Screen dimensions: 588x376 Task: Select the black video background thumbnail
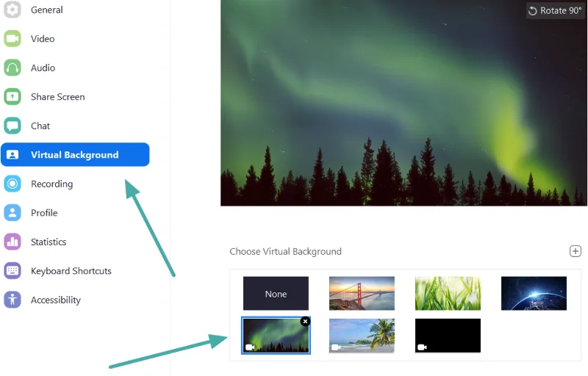[x=448, y=336]
